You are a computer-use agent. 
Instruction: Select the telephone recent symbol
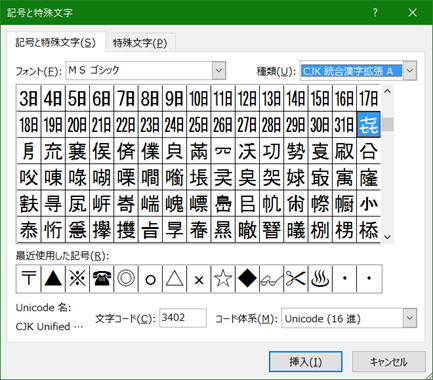pyautogui.click(x=102, y=279)
